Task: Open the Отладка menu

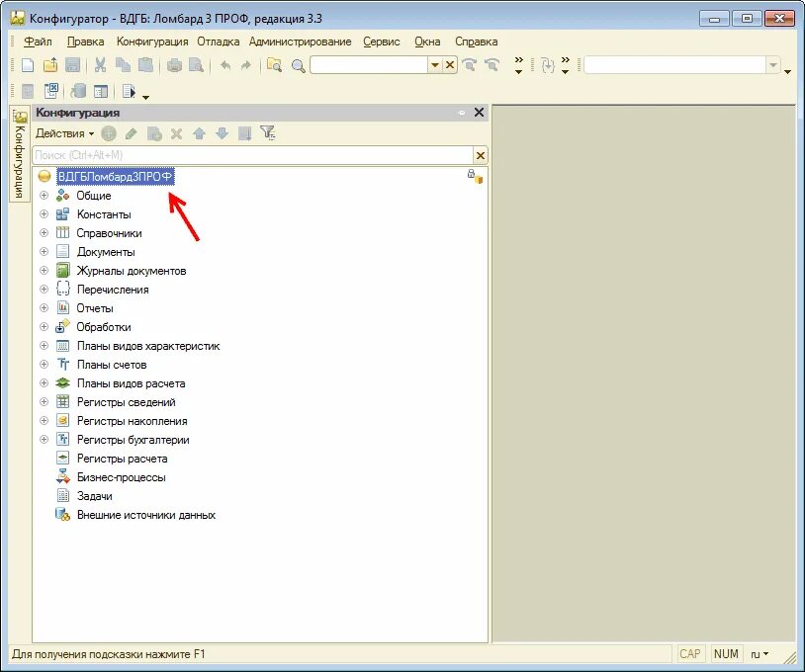Action: [x=219, y=42]
